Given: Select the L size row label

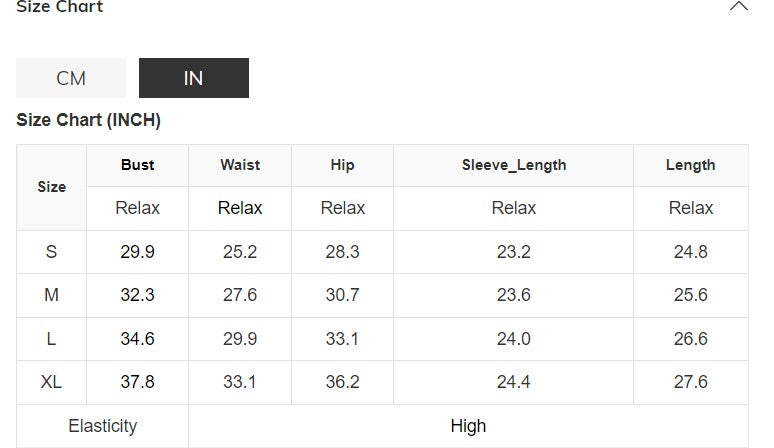Looking at the screenshot, I should (52, 339).
